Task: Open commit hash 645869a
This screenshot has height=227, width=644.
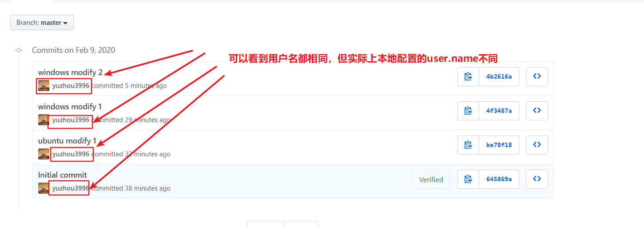Action: tap(499, 179)
